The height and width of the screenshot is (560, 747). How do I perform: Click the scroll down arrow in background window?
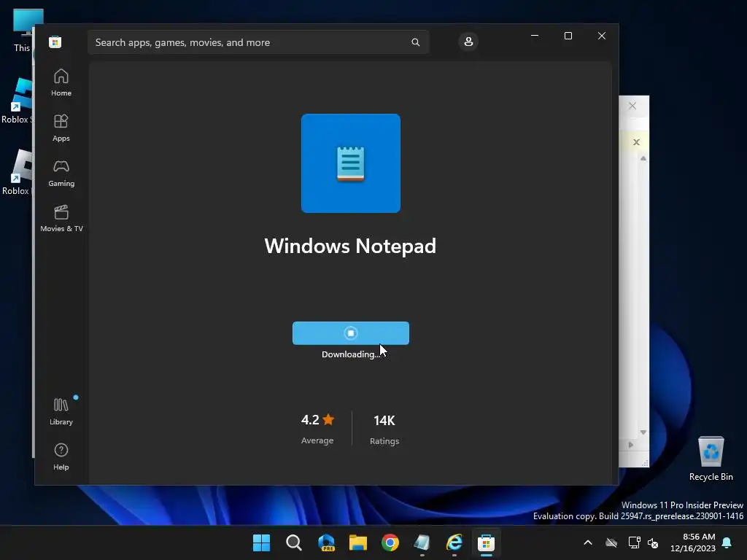(x=643, y=432)
